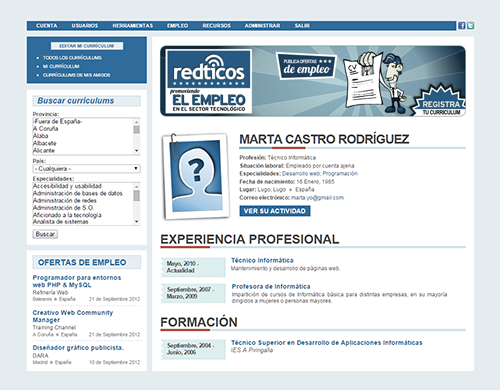The image size is (500, 390).
Task: Click the Provincia list scroll down arrow
Action: pyautogui.click(x=136, y=151)
